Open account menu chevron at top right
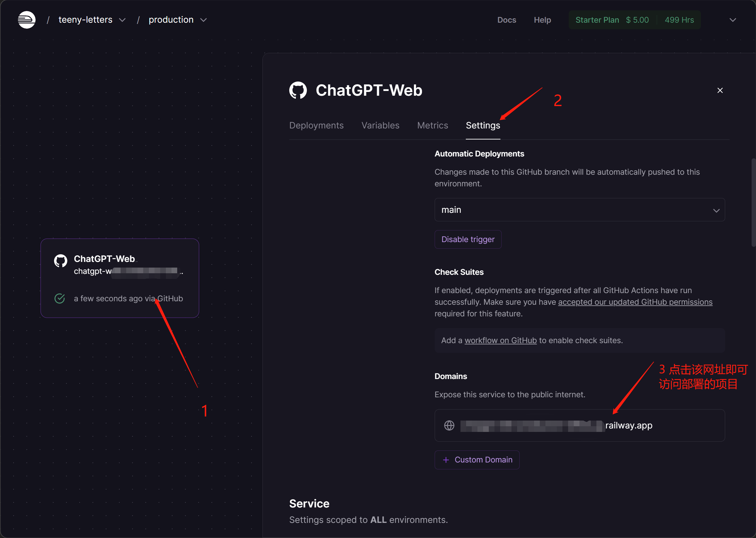This screenshot has height=538, width=756. 733,20
